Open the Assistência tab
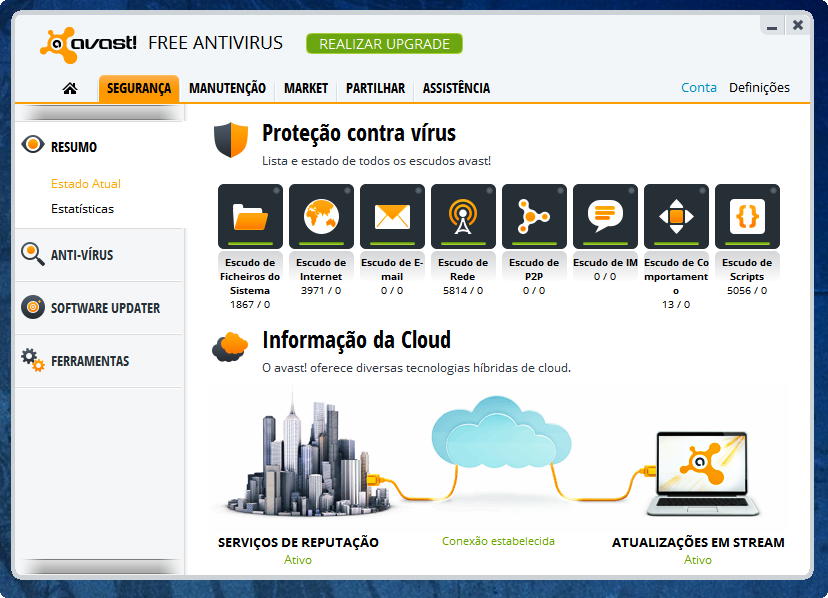This screenshot has height=598, width=828. 456,88
